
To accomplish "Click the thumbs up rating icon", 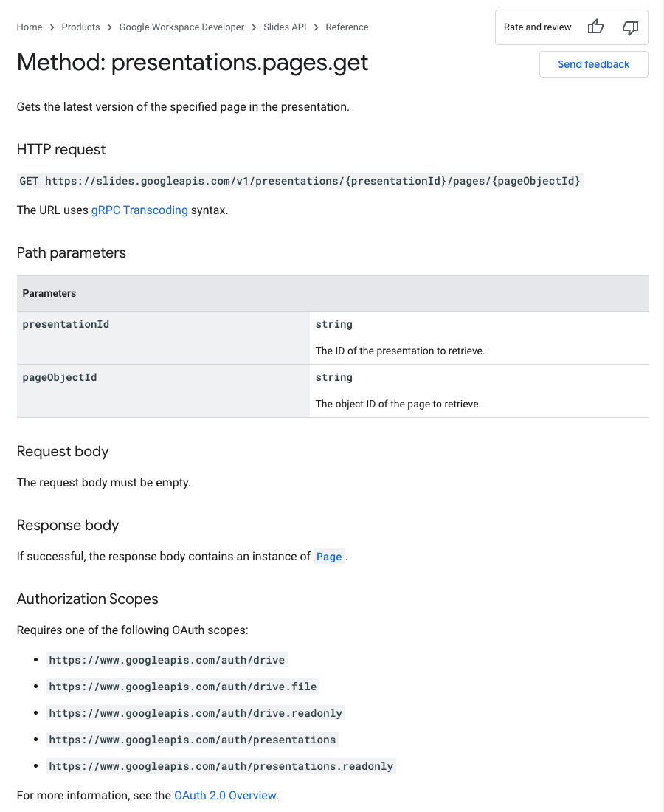I will 595,27.
